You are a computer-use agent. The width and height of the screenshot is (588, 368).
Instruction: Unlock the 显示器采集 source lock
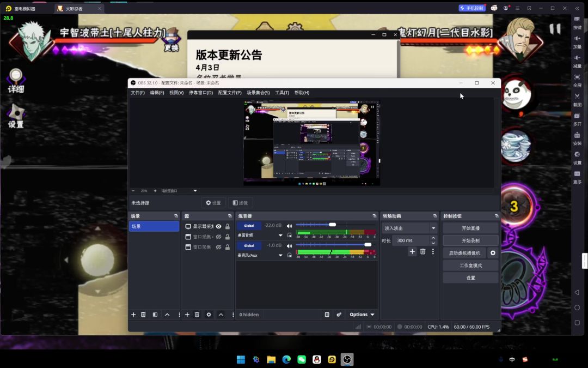(227, 226)
